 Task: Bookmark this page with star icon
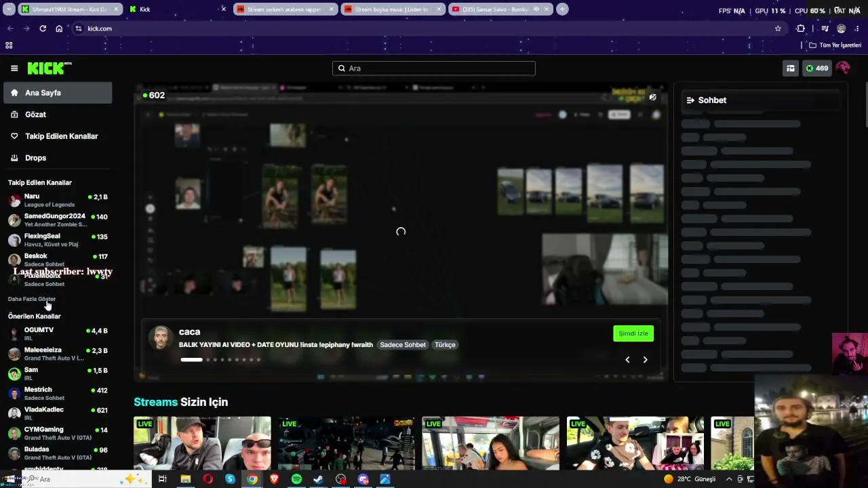pyautogui.click(x=778, y=28)
